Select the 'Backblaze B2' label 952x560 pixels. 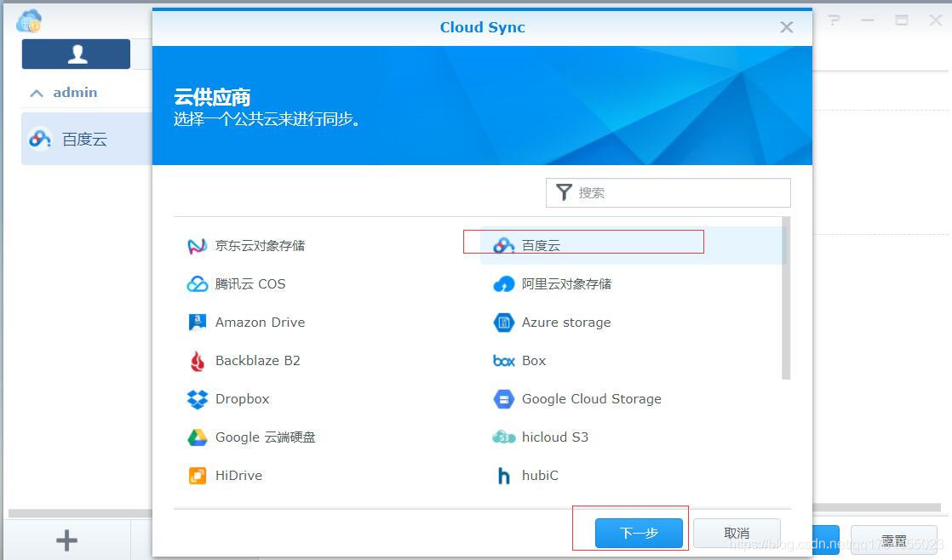257,360
